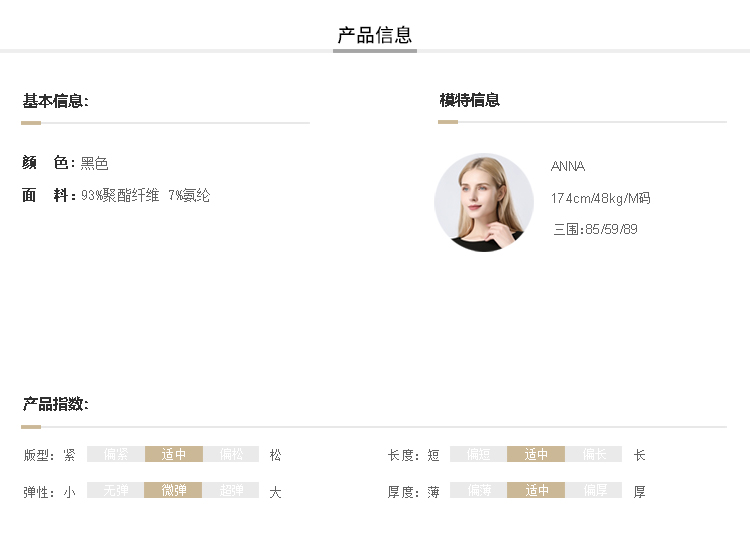Set 厚度 to 偏薄
This screenshot has height=541, width=750.
[478, 491]
